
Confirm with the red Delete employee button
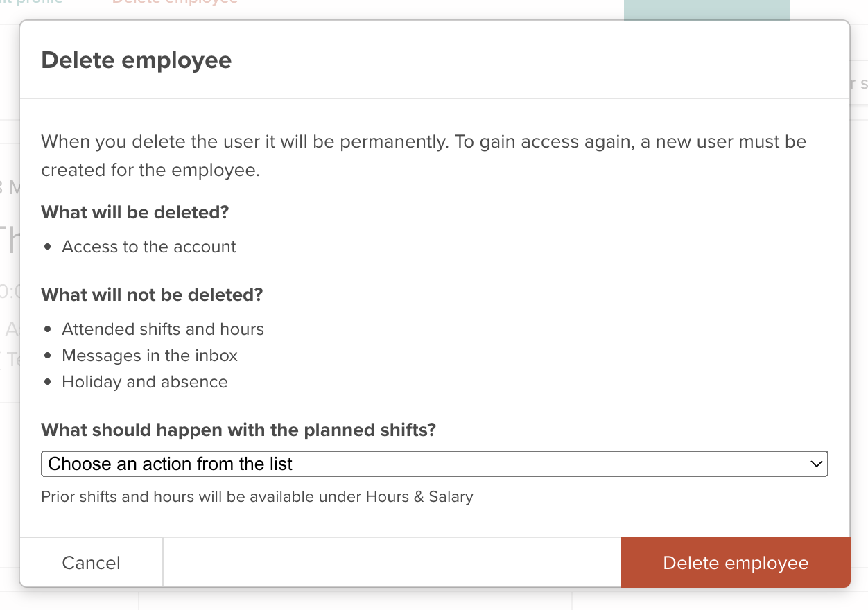pyautogui.click(x=735, y=562)
